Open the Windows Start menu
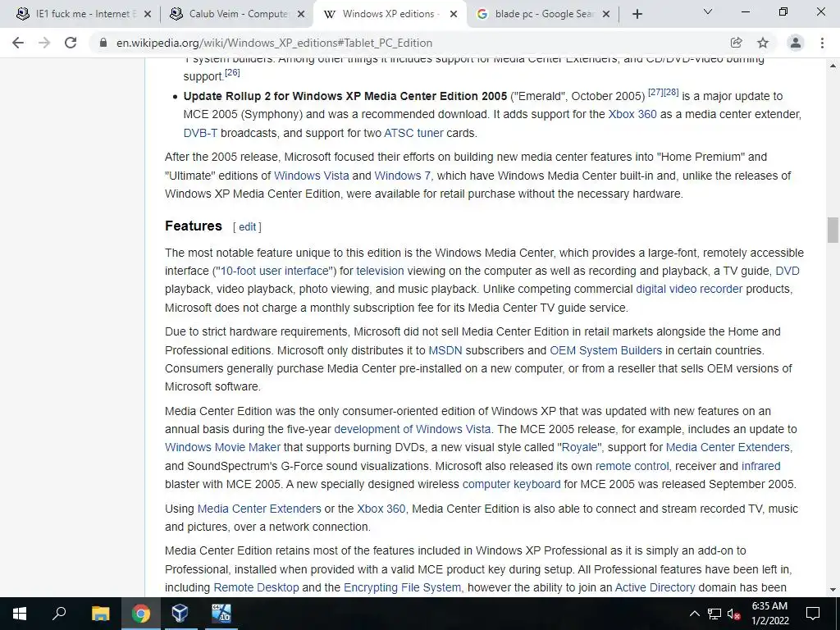Viewport: 840px width, 630px height. (x=20, y=614)
